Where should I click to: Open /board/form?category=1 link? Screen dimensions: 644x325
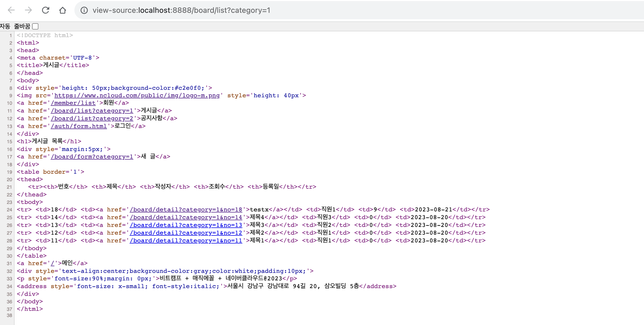point(92,157)
